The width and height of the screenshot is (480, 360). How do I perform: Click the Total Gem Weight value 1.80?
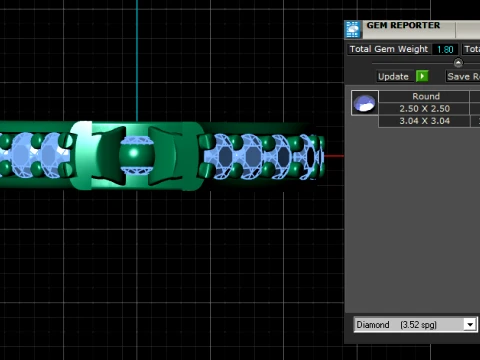[x=445, y=49]
